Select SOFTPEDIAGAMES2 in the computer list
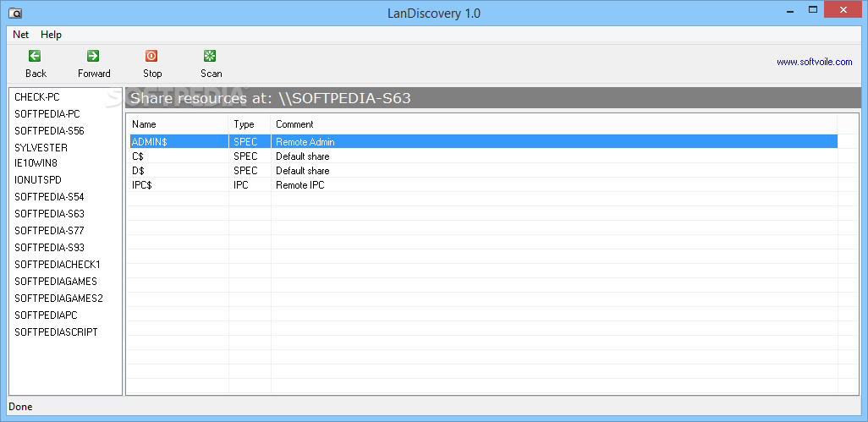The image size is (868, 422). pyautogui.click(x=58, y=299)
